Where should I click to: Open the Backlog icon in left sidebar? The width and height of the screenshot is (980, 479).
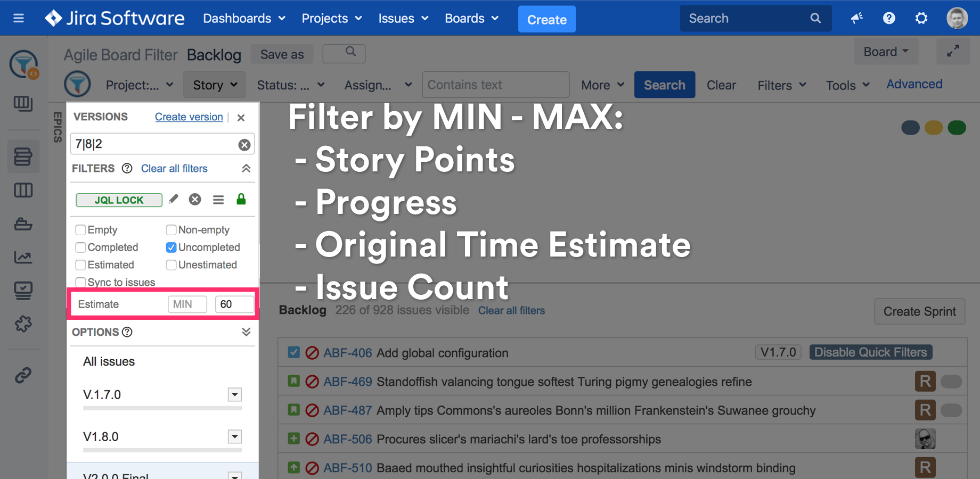[23, 156]
